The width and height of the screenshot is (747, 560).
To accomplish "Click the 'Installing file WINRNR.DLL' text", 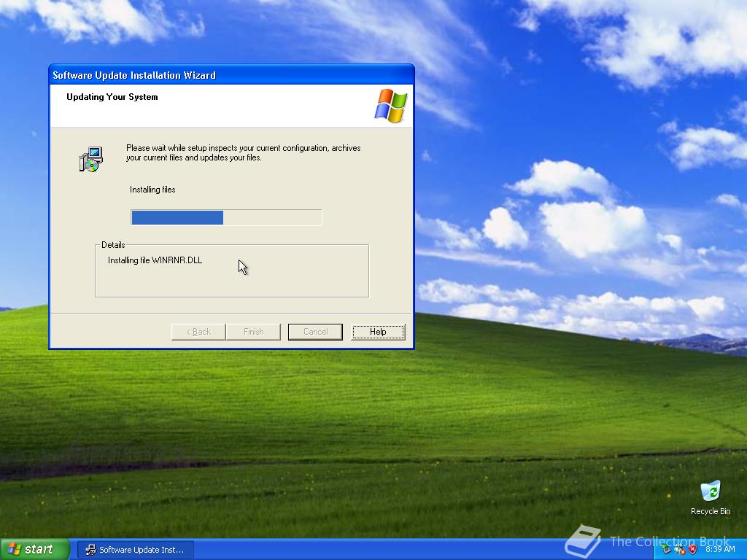I will (x=155, y=260).
